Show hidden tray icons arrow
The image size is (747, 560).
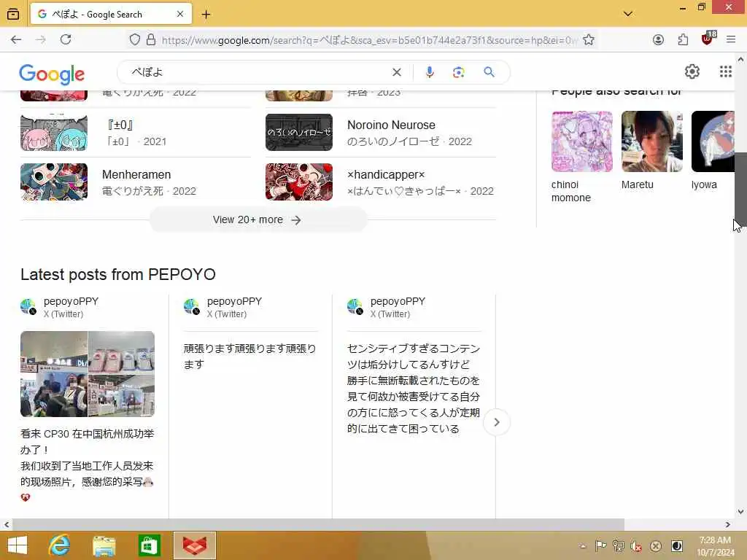tap(583, 546)
